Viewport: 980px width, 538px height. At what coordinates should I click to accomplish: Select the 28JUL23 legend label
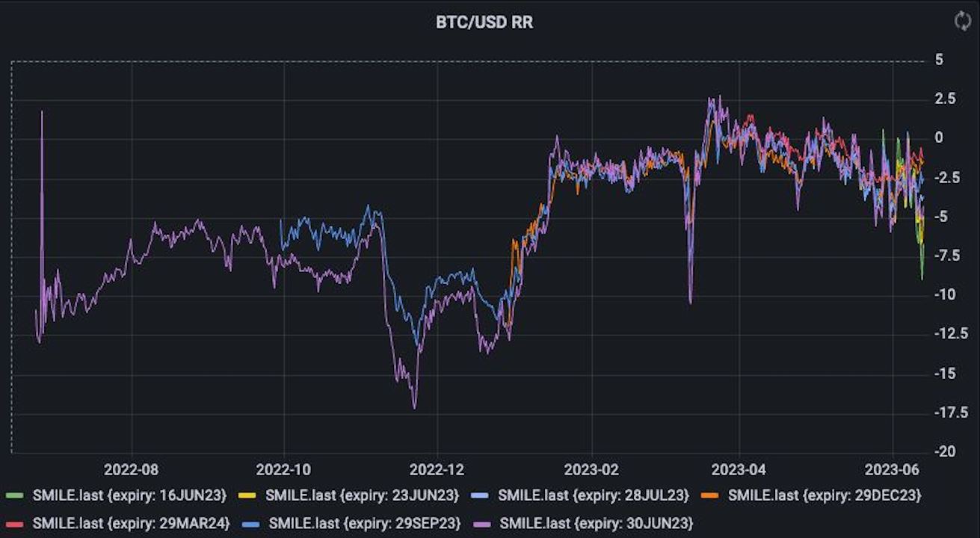594,495
